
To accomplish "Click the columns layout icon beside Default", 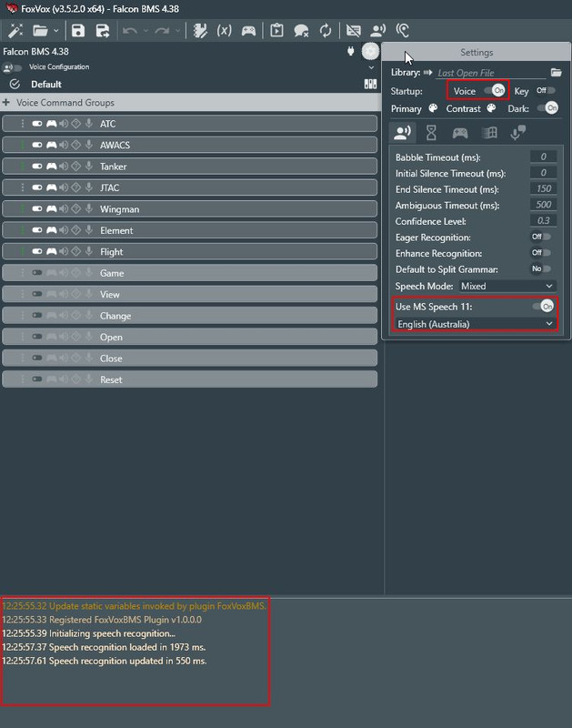I will click(x=370, y=84).
